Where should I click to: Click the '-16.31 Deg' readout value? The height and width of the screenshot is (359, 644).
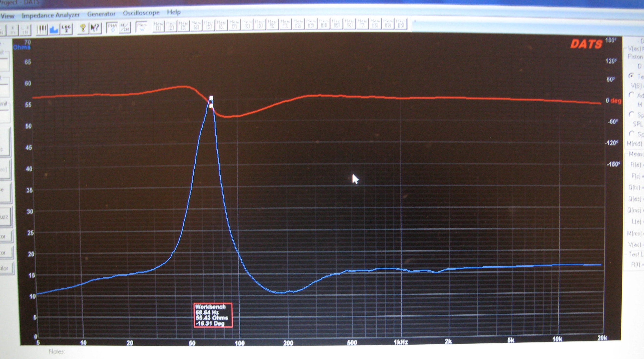pos(210,323)
